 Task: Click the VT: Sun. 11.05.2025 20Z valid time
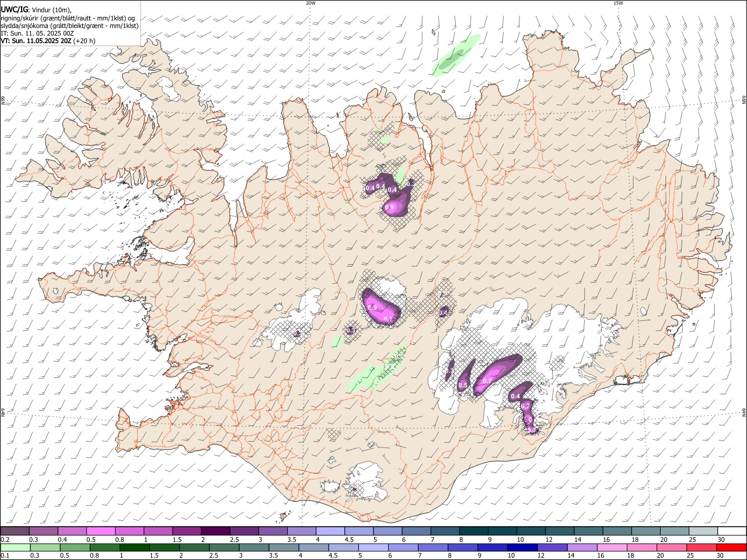click(x=48, y=41)
